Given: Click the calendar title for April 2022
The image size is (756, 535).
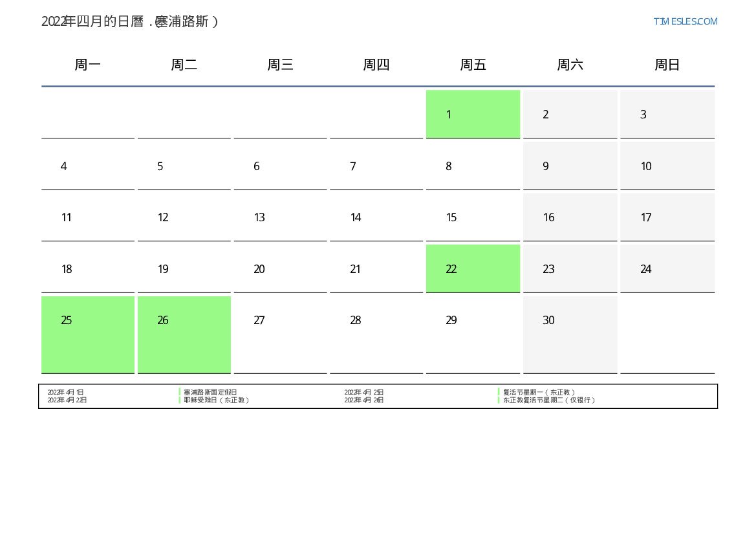Looking at the screenshot, I should pos(130,21).
